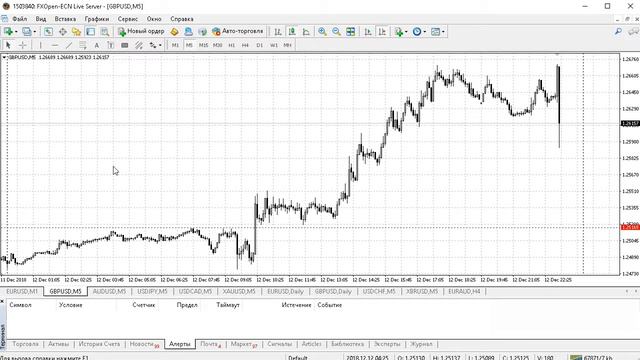The width and height of the screenshot is (640, 360).
Task: Expand one-click trading triangle beside GBPUSD,M5 title
Action: pyautogui.click(x=4, y=58)
